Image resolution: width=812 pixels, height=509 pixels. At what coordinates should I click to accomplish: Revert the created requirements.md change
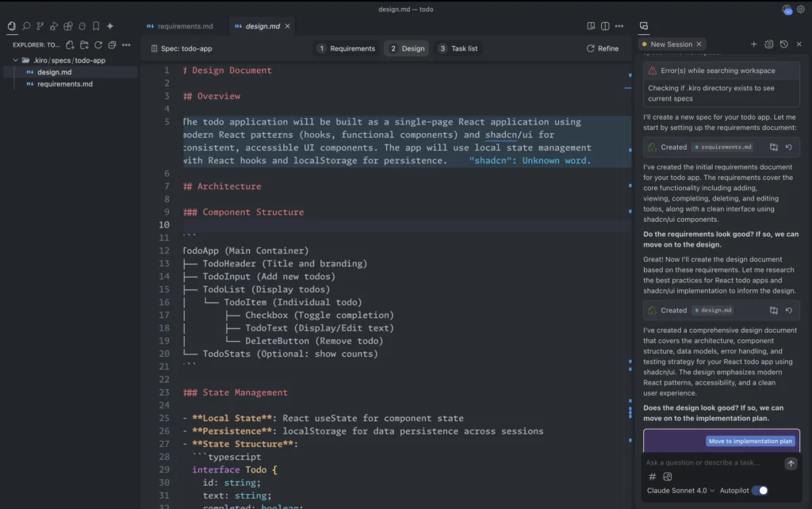(x=789, y=147)
